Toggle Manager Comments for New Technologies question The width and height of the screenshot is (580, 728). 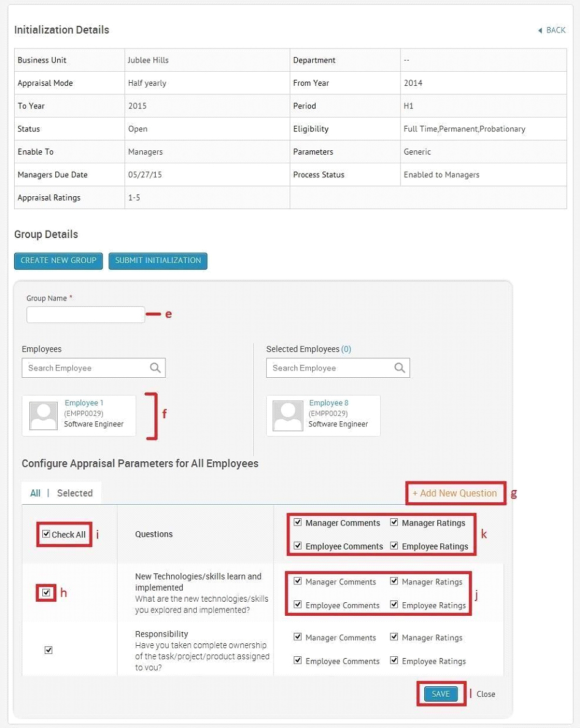click(298, 581)
